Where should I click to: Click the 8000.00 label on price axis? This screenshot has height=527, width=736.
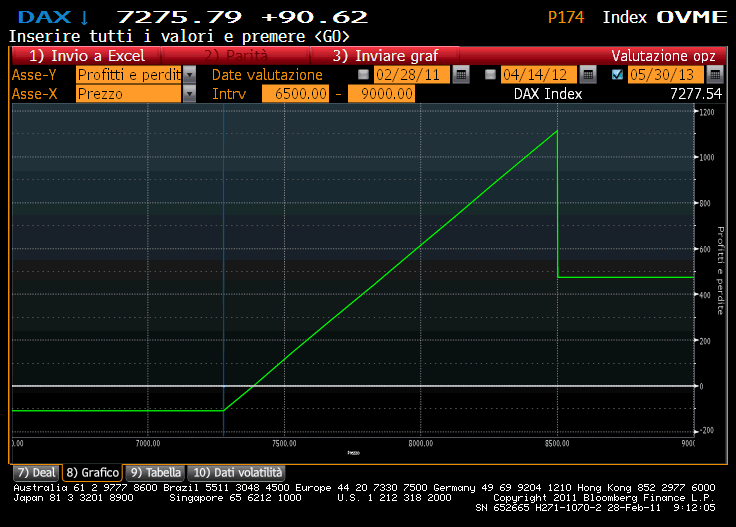(421, 443)
